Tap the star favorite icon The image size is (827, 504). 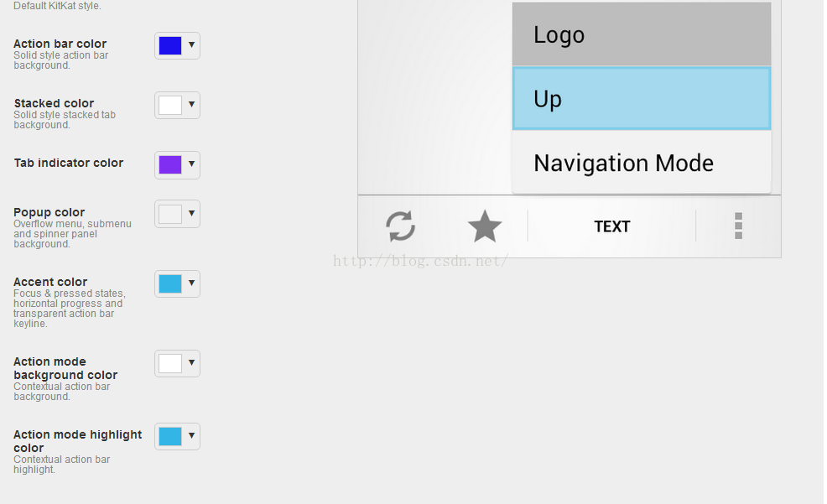(x=485, y=226)
